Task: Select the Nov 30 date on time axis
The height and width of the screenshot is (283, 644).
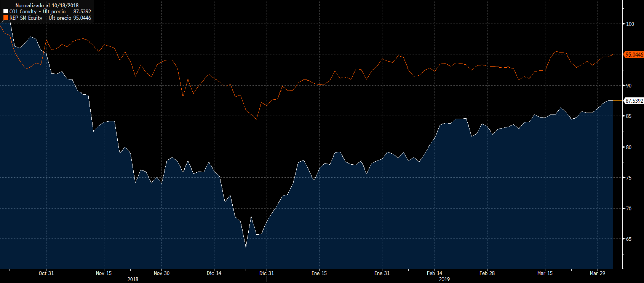Action: (161, 273)
